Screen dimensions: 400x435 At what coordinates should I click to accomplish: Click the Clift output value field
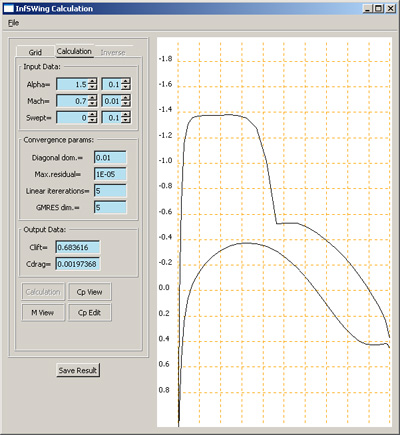coord(77,247)
